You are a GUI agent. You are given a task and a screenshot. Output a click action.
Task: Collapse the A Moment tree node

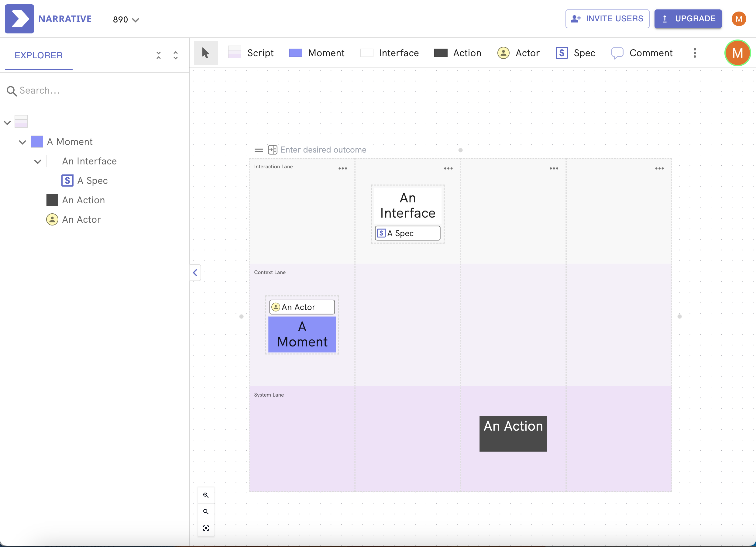(22, 142)
